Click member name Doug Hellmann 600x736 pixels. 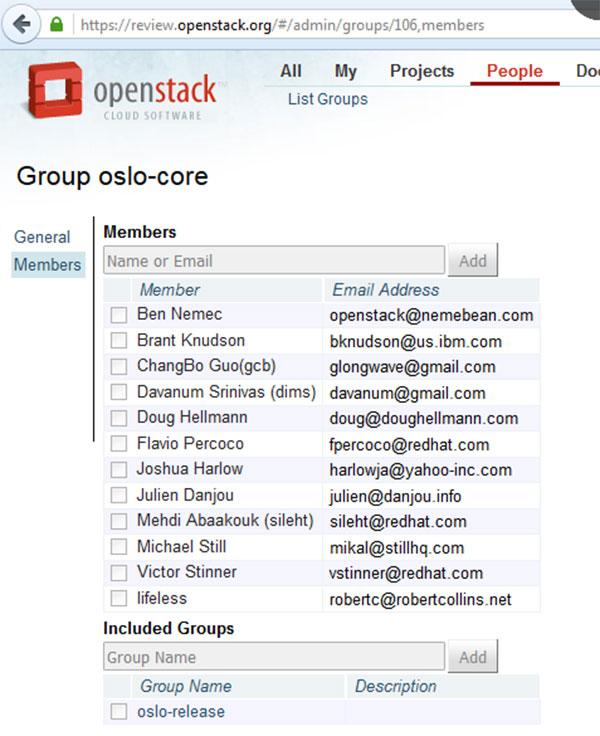click(192, 417)
